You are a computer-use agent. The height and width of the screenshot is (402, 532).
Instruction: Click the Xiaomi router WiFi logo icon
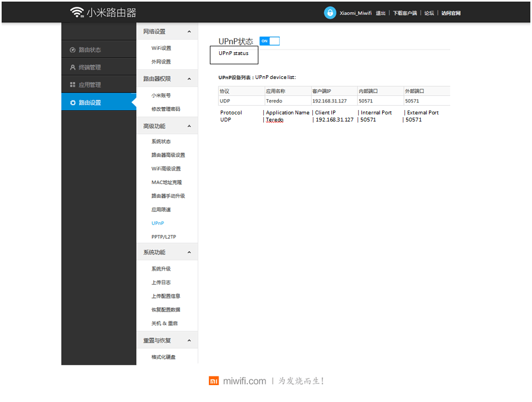tap(77, 12)
